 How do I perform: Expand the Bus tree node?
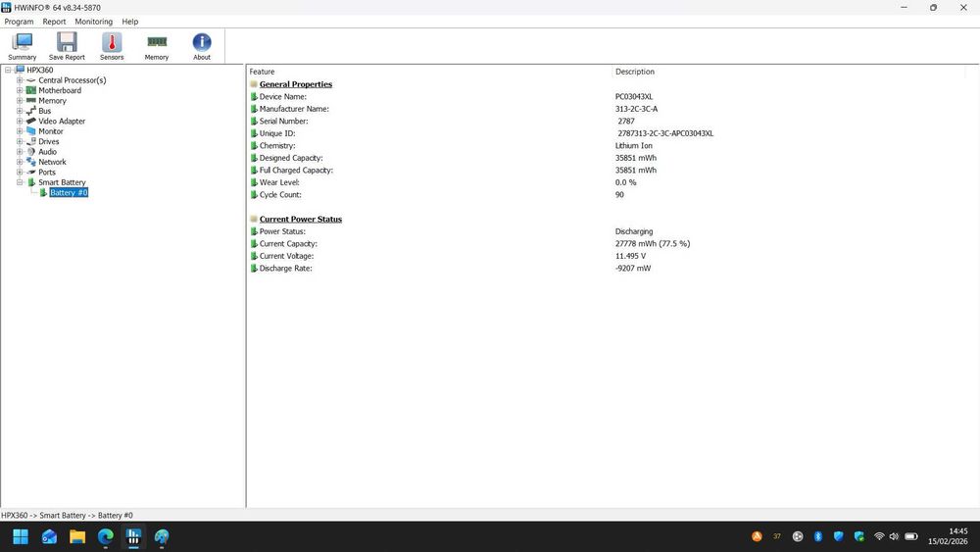(x=20, y=111)
